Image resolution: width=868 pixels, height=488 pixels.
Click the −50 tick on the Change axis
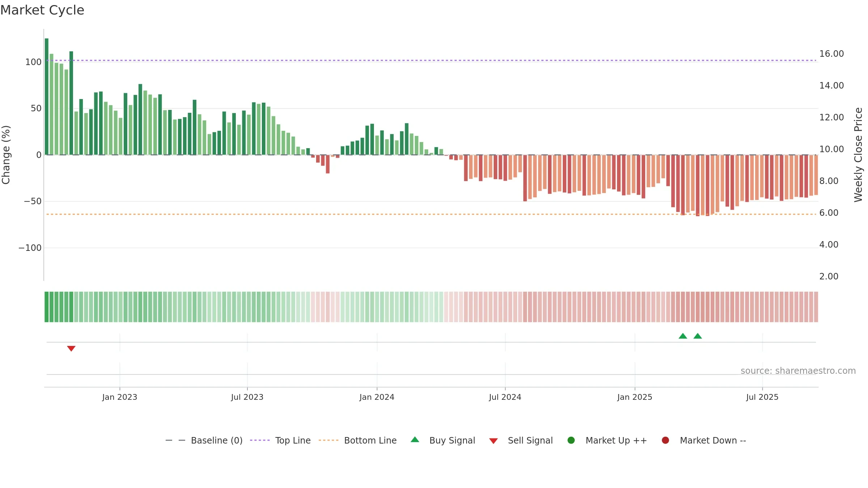click(33, 201)
